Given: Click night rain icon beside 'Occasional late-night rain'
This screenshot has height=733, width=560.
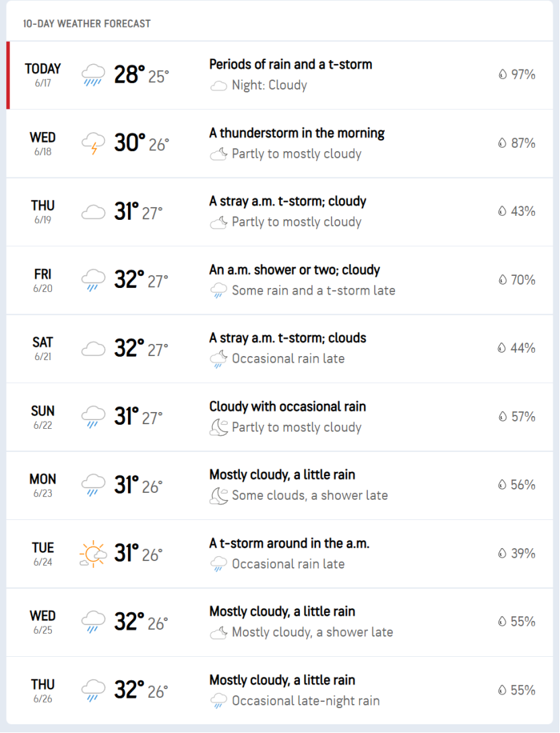Looking at the screenshot, I should (218, 701).
